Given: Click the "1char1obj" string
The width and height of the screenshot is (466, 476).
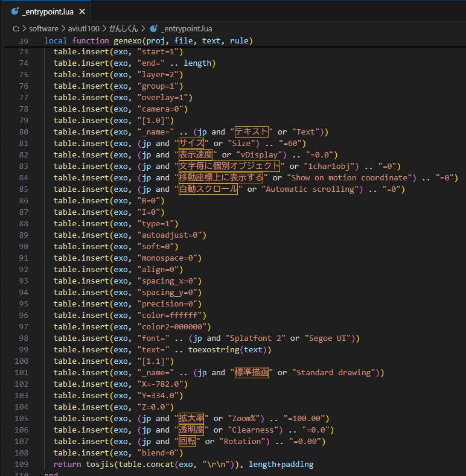Looking at the screenshot, I should [x=329, y=167].
